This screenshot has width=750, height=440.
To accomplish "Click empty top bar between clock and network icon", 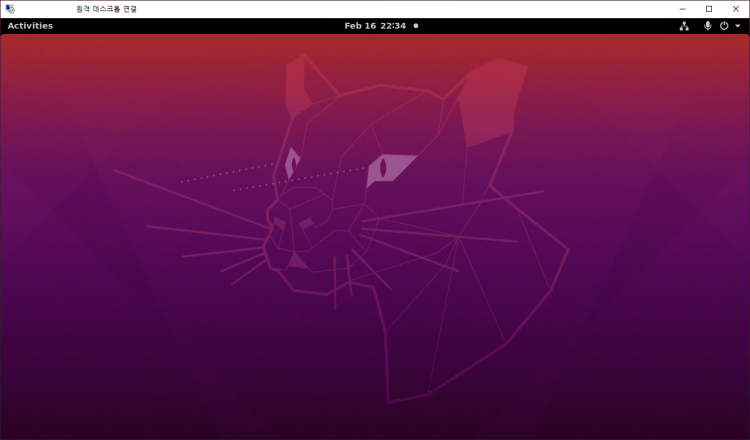I will click(550, 26).
